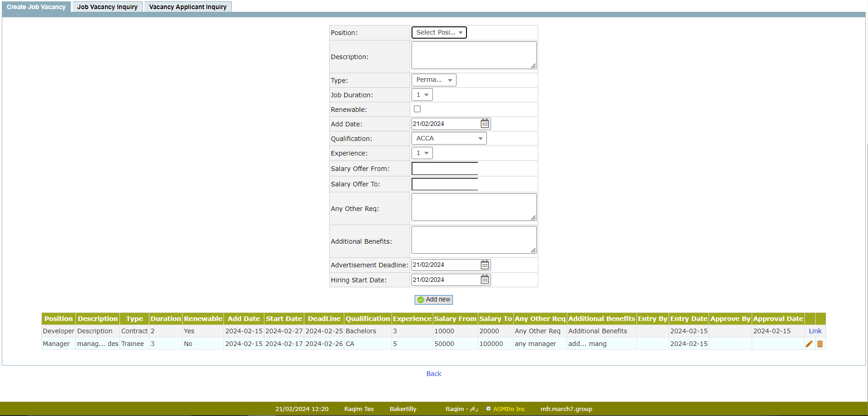
Task: Focus the Description text area
Action: [x=473, y=55]
